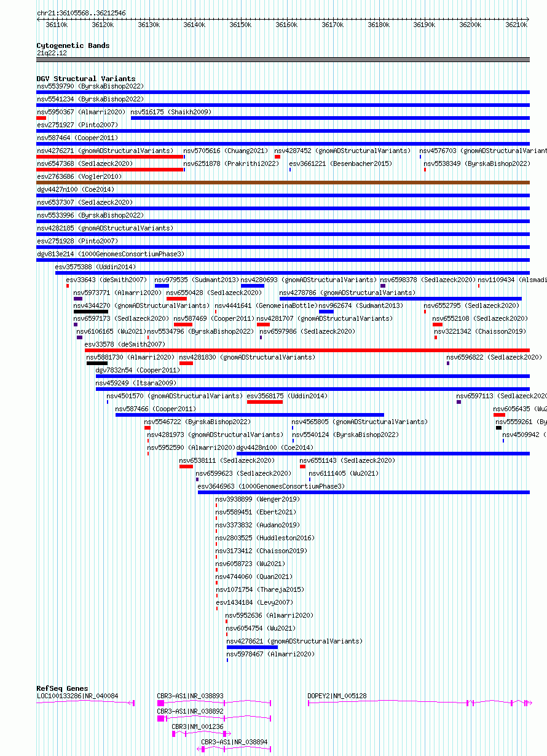Click nsv6106165 (Wu2021) label

(111, 331)
